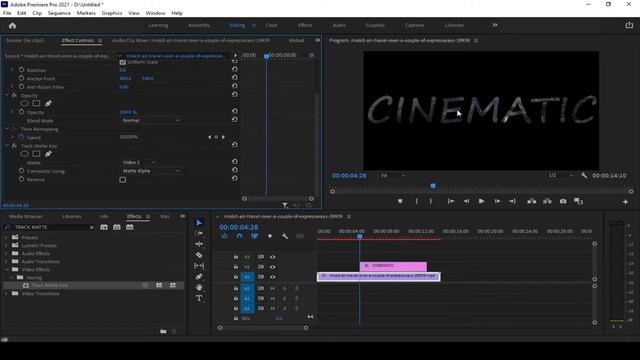Select the Selection tool arrow
Screen dimensions: 640x360
(199, 222)
